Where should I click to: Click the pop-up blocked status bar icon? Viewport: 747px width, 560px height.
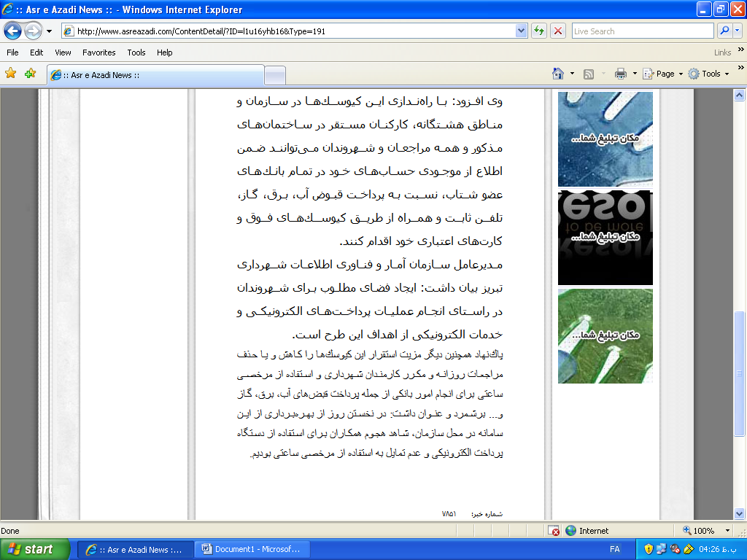tap(554, 531)
